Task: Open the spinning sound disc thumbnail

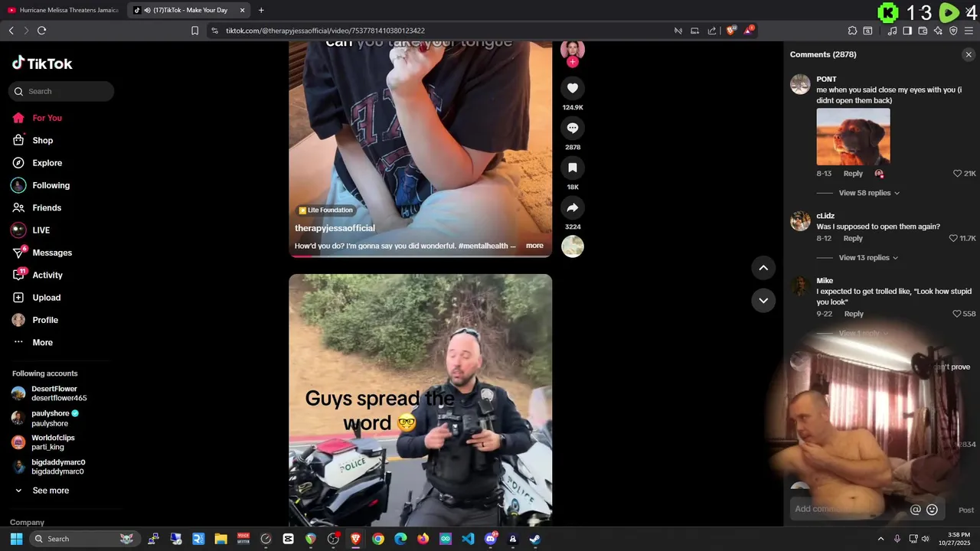Action: pyautogui.click(x=573, y=246)
